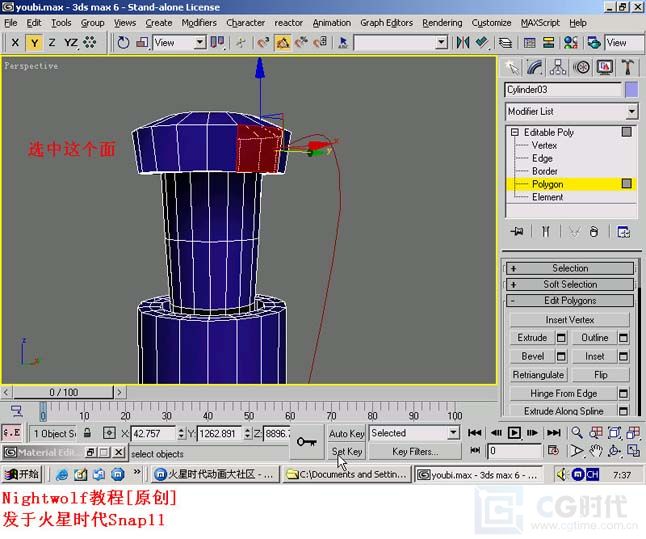The height and width of the screenshot is (539, 646).
Task: Select Border sub-object level
Action: pos(545,171)
